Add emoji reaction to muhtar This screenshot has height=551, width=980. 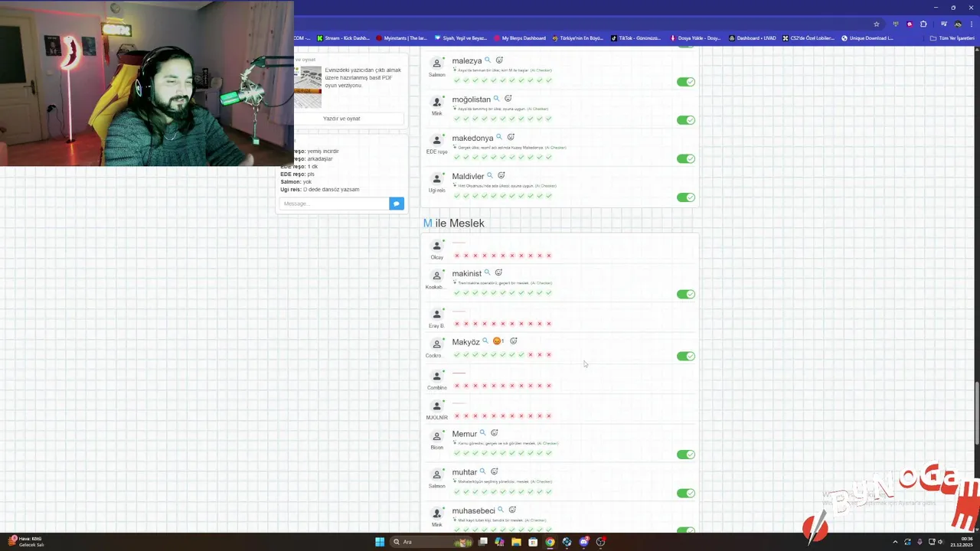[x=494, y=471]
